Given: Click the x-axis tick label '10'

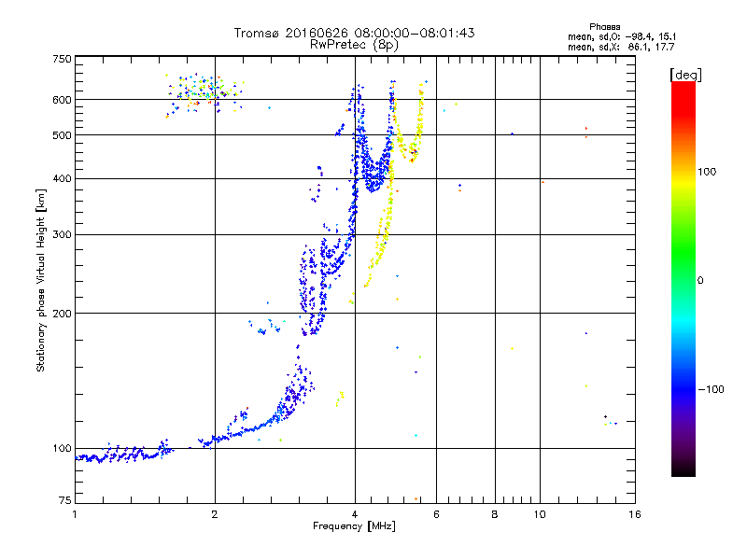Looking at the screenshot, I should point(540,514).
